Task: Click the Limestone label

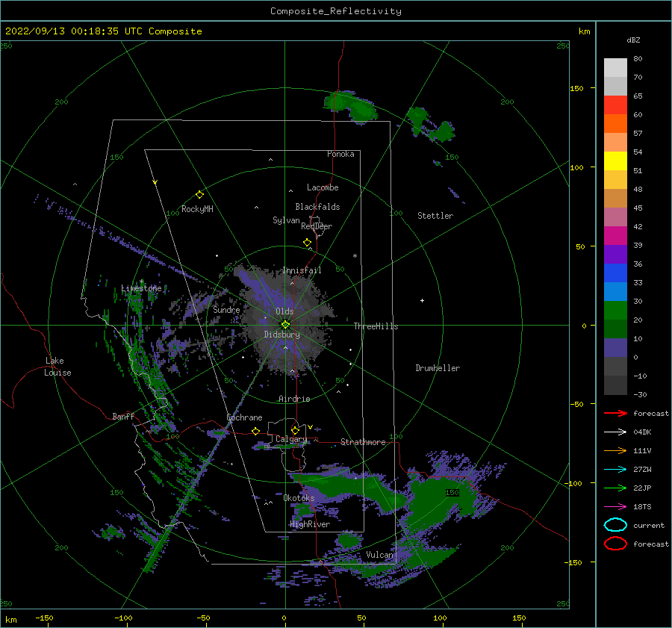Action: coord(141,288)
